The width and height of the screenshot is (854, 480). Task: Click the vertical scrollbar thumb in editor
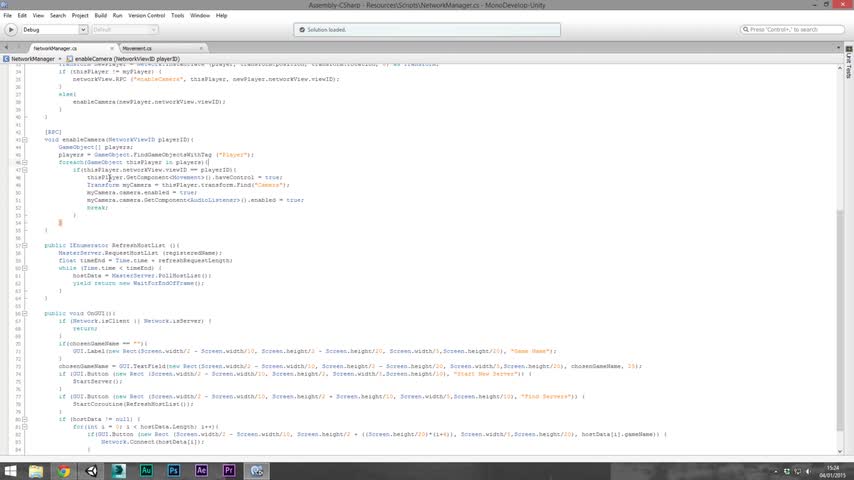coord(840,320)
